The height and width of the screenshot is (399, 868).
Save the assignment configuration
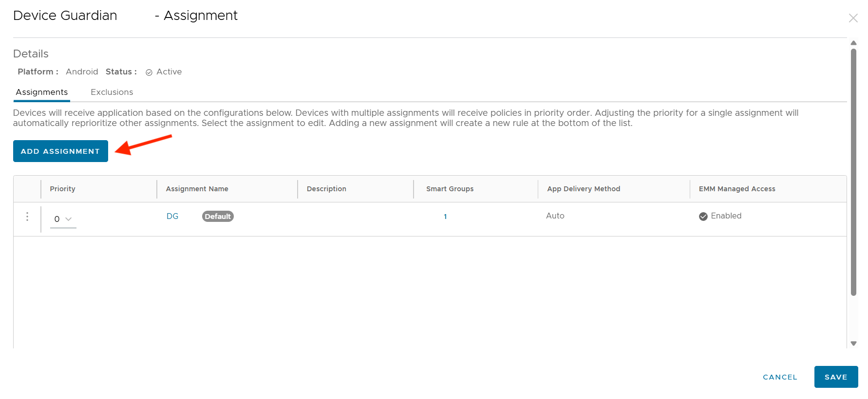pyautogui.click(x=836, y=377)
